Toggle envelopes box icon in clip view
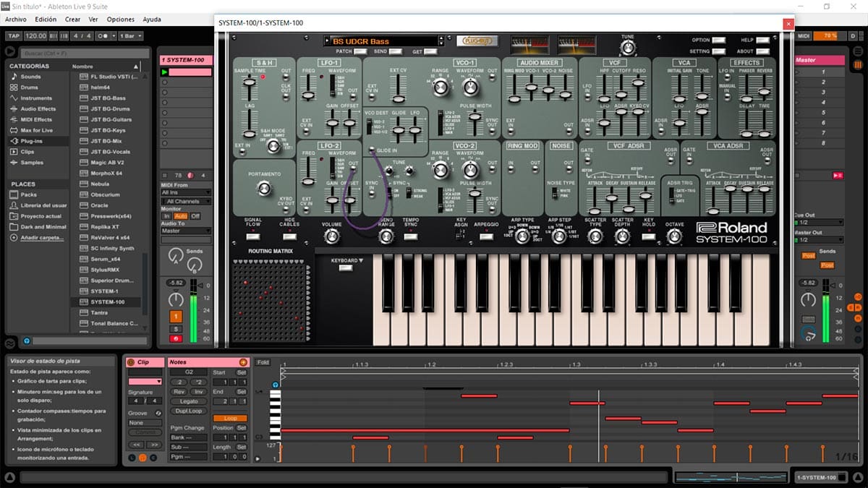The height and width of the screenshot is (488, 868). point(155,458)
